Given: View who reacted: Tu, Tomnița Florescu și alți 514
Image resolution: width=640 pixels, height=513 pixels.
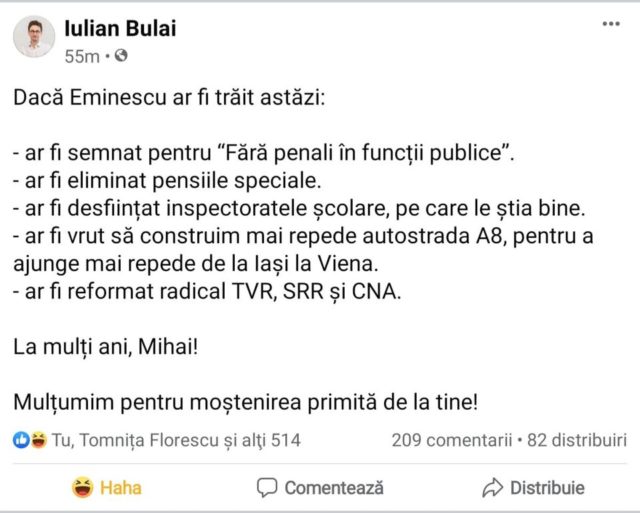Looking at the screenshot, I should point(175,440).
